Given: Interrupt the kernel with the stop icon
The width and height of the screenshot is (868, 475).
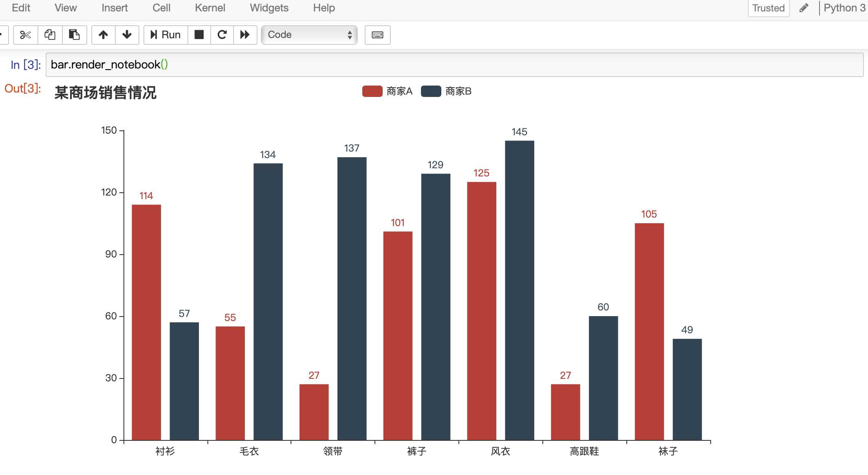Looking at the screenshot, I should (199, 35).
